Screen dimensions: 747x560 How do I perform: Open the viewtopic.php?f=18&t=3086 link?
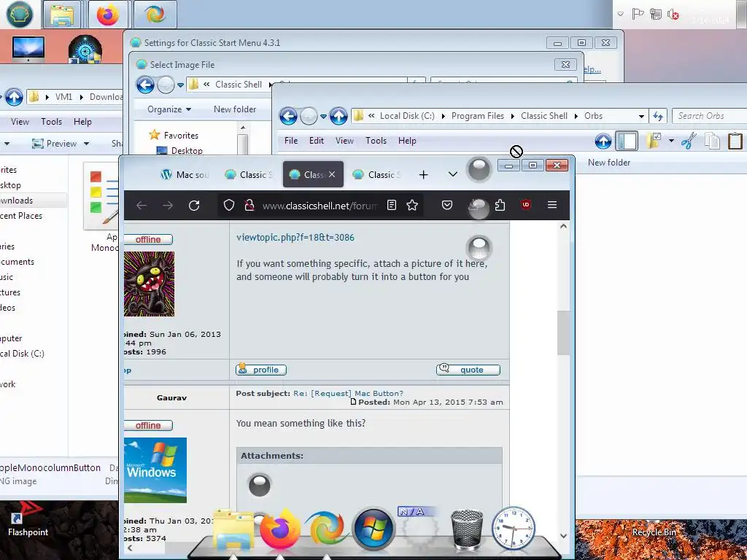pos(295,237)
